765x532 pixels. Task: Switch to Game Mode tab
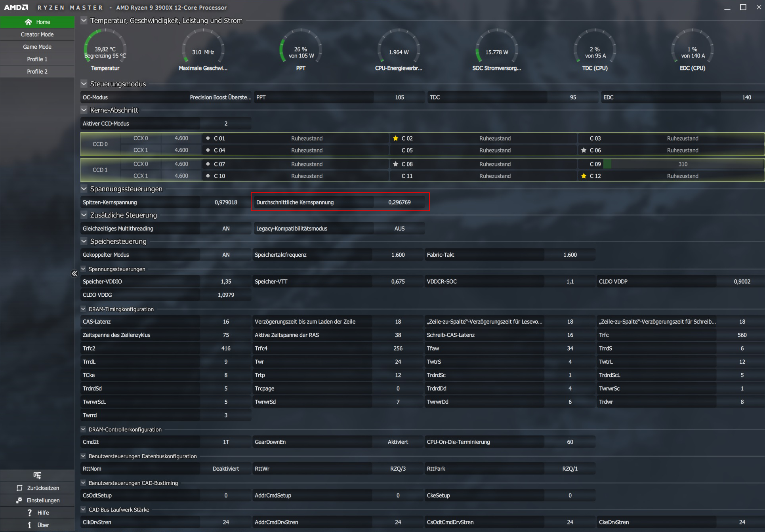(37, 47)
